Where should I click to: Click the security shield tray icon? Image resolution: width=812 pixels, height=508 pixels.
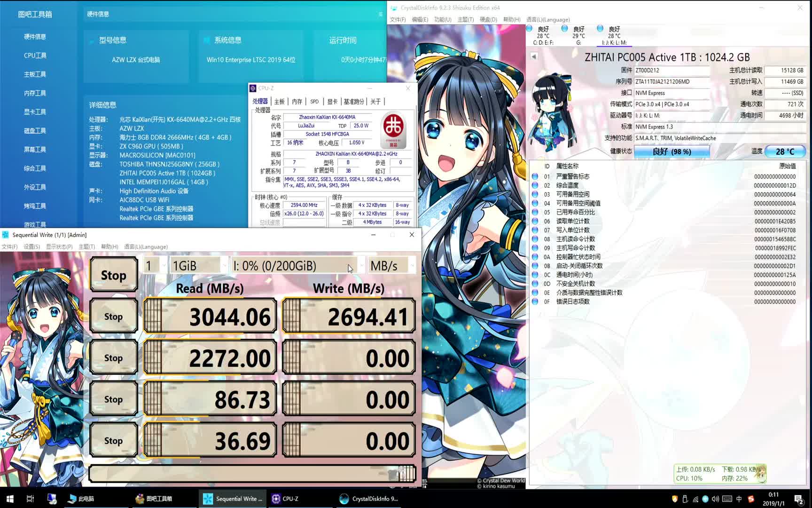[x=675, y=499]
